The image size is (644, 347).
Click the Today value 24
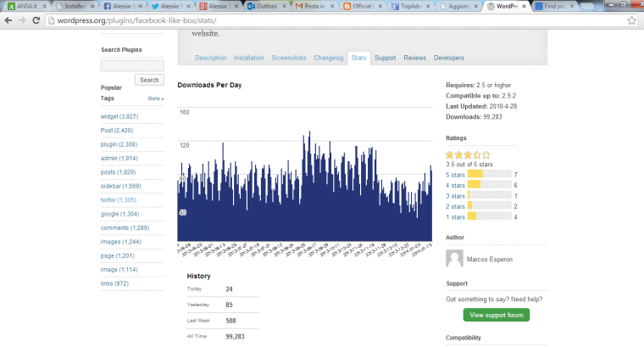(x=229, y=289)
